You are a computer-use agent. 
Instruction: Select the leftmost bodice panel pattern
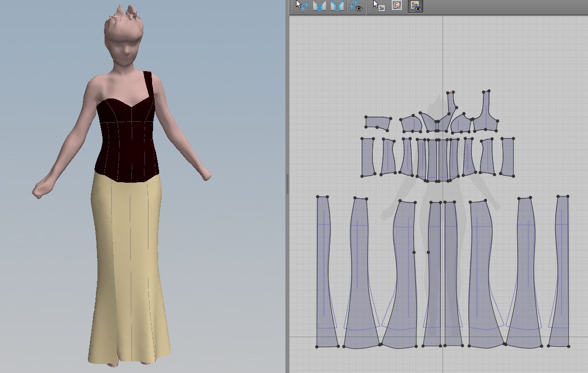[367, 156]
